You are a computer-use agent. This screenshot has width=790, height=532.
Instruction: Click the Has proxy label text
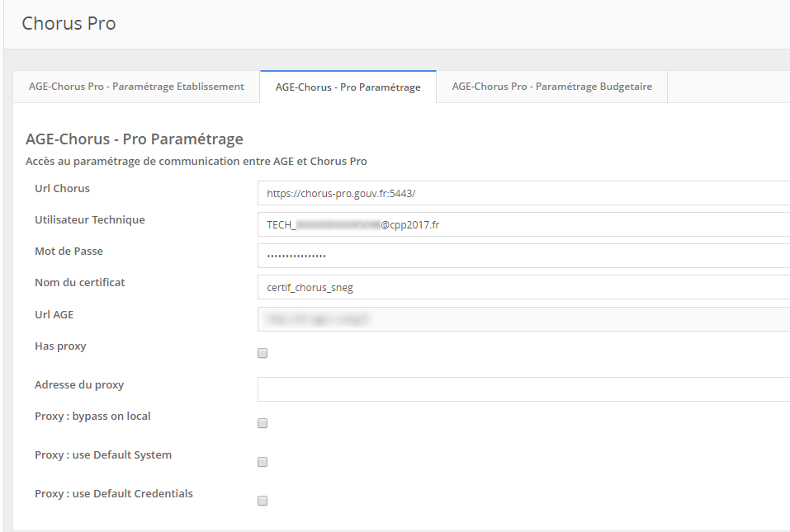tap(60, 346)
